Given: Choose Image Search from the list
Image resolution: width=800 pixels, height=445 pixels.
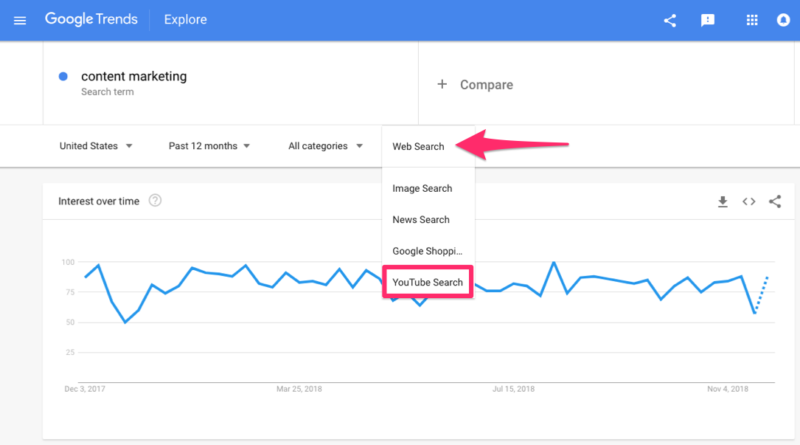Looking at the screenshot, I should [422, 188].
